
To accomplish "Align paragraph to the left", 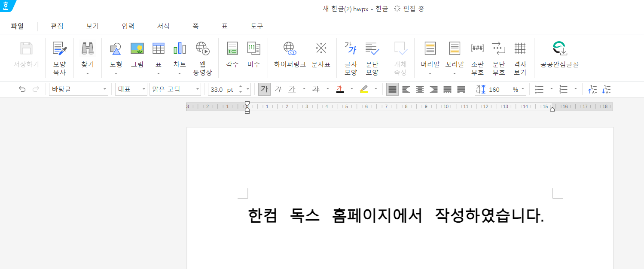I will click(x=406, y=89).
